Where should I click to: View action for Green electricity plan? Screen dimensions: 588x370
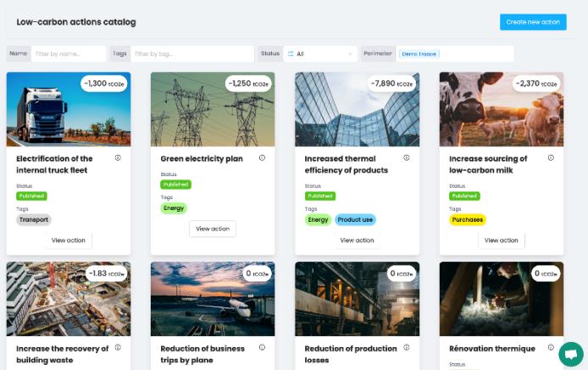(213, 229)
